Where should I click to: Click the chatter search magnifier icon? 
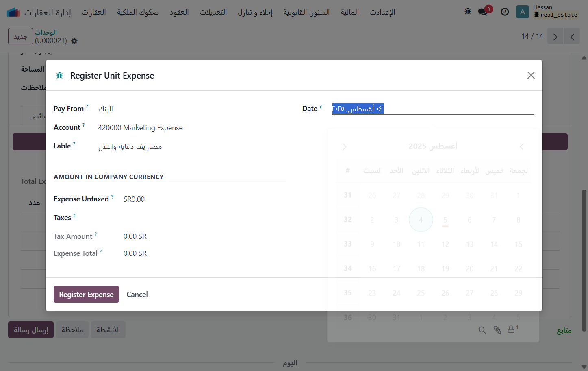coord(482,330)
